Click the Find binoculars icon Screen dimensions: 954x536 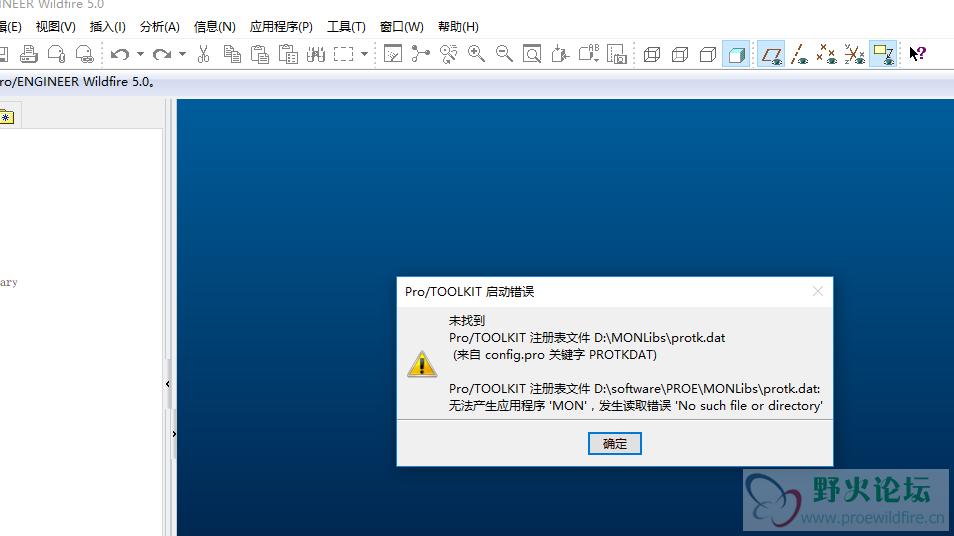316,54
